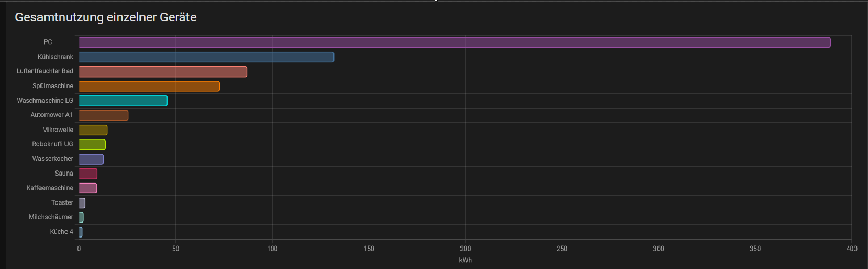Screen dimensions: 868x269
Task: Click the 'Kühlschrank' axis label
Action: pyautogui.click(x=55, y=57)
